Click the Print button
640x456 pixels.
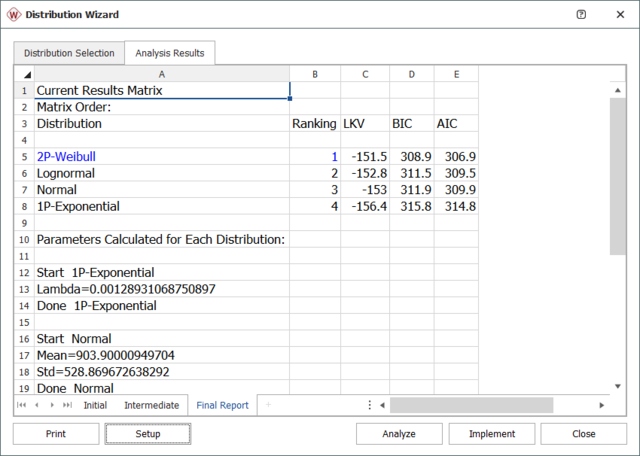[x=56, y=434]
